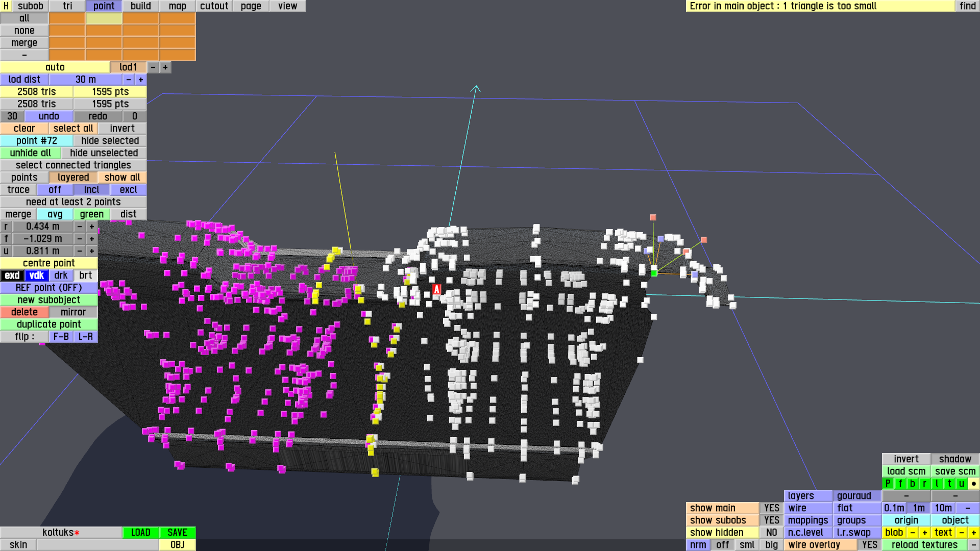980x551 pixels.
Task: Flip selection using the L-R button
Action: 85,337
